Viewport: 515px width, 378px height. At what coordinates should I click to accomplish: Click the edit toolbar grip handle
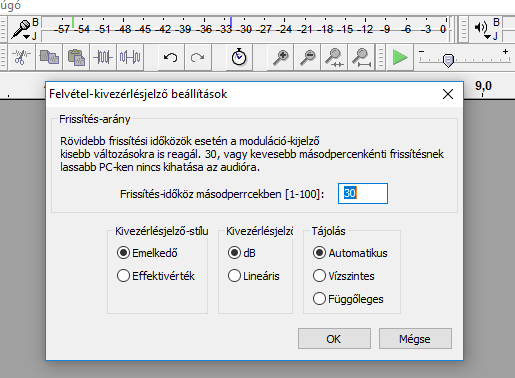3,57
